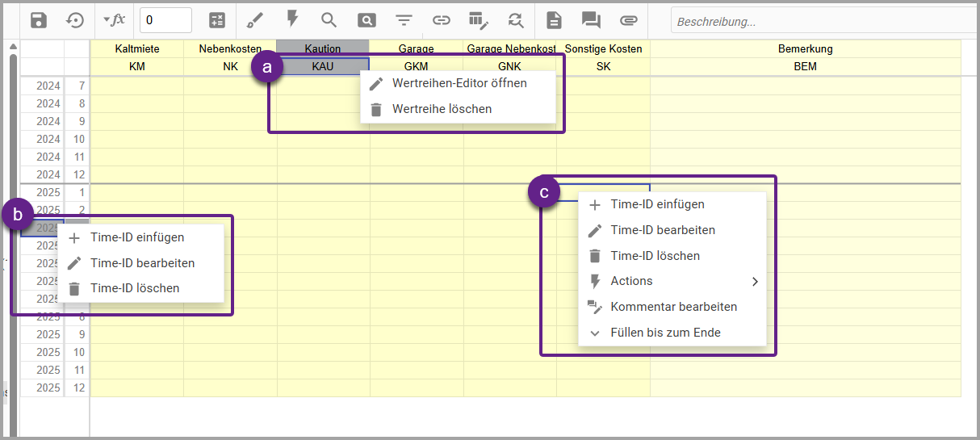The image size is (980, 440).
Task: Click the restore history icon
Action: point(75,20)
